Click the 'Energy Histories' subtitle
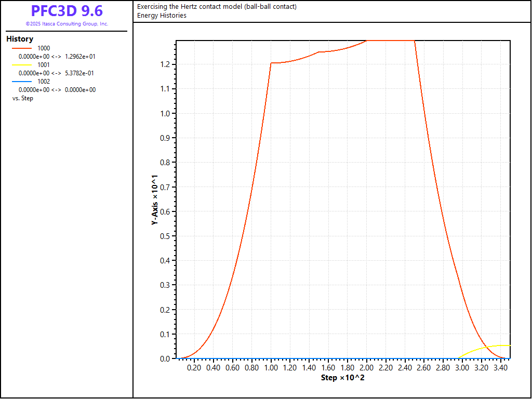The image size is (532, 399). (162, 16)
